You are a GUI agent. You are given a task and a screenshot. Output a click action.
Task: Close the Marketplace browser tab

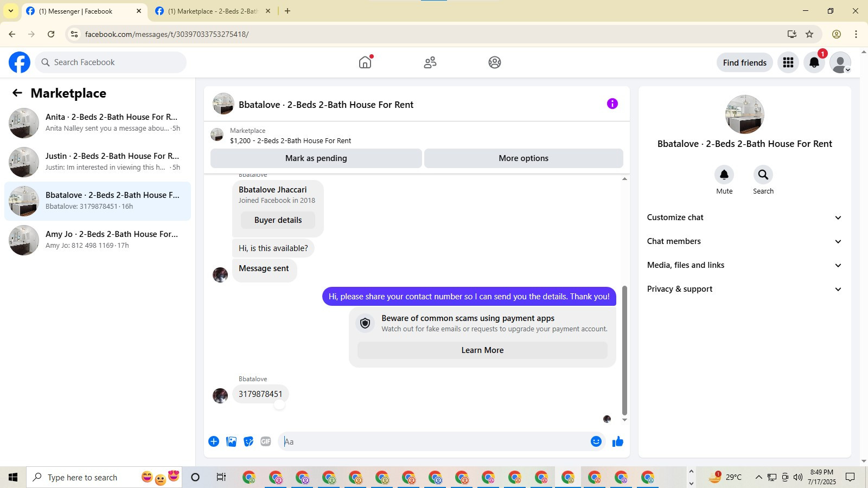point(267,11)
